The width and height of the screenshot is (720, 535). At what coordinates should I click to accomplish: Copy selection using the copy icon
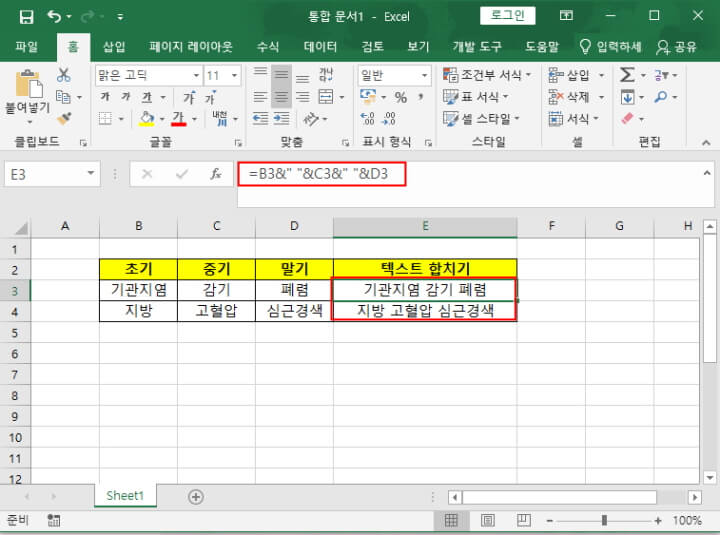pos(63,97)
